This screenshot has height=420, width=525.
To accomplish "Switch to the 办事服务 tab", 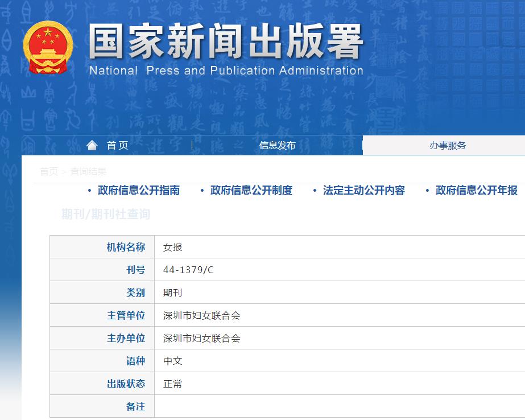I will click(x=448, y=145).
